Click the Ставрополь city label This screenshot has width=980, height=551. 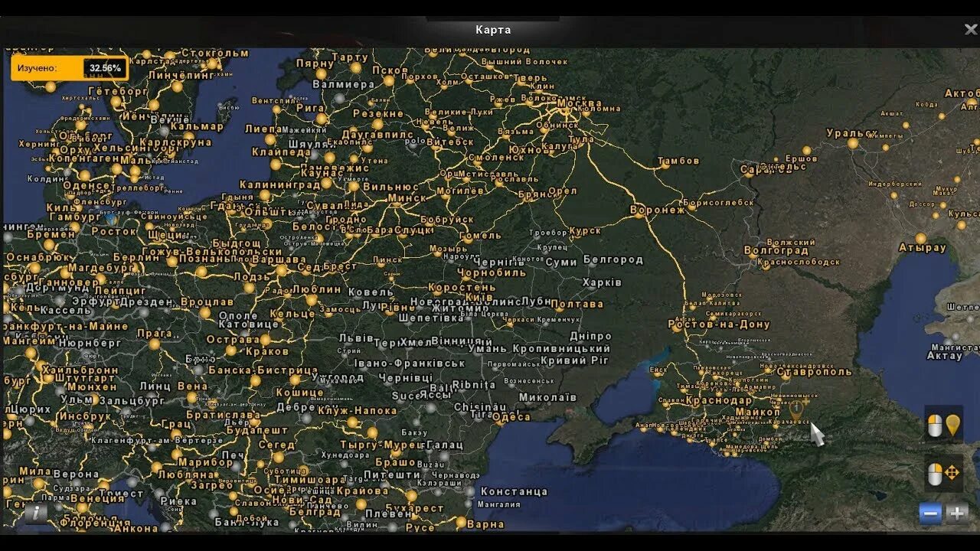815,372
